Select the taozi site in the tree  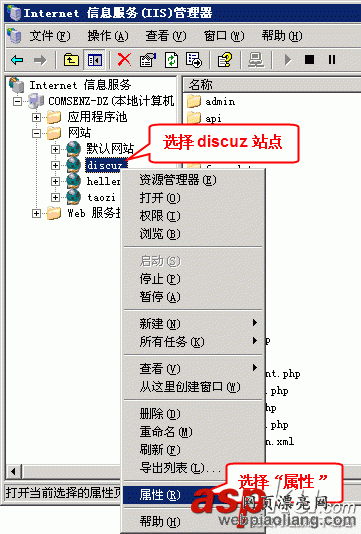coord(101,197)
